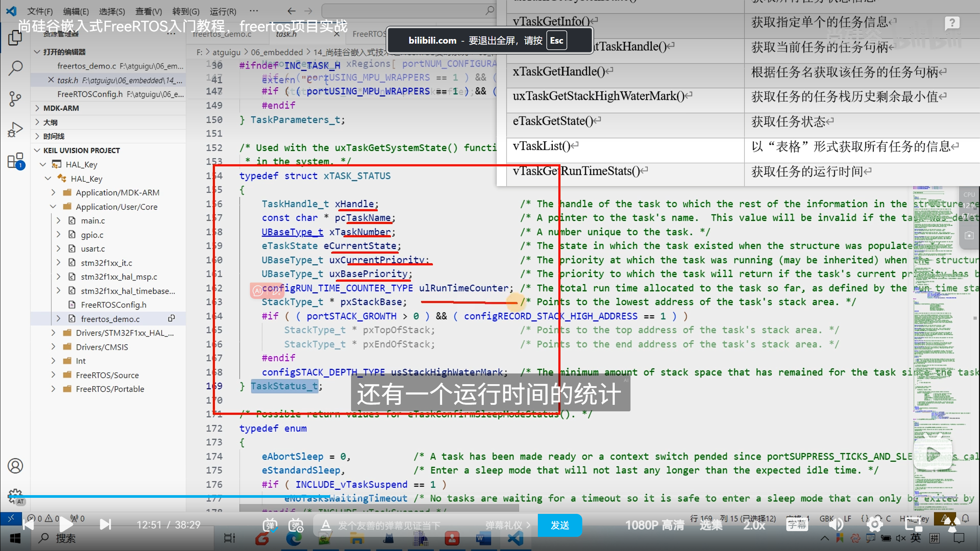This screenshot has width=980, height=551.
Task: Open the Explorer files icon
Action: [x=15, y=37]
